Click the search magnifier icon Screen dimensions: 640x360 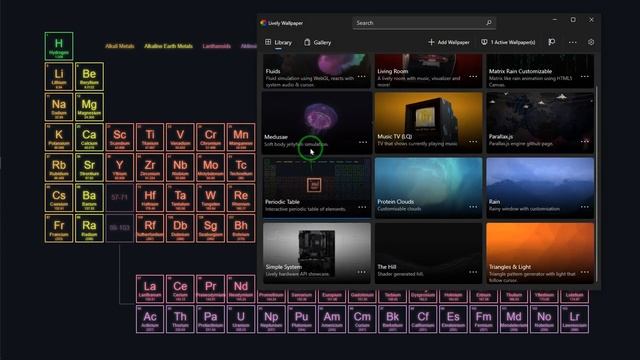pos(489,23)
